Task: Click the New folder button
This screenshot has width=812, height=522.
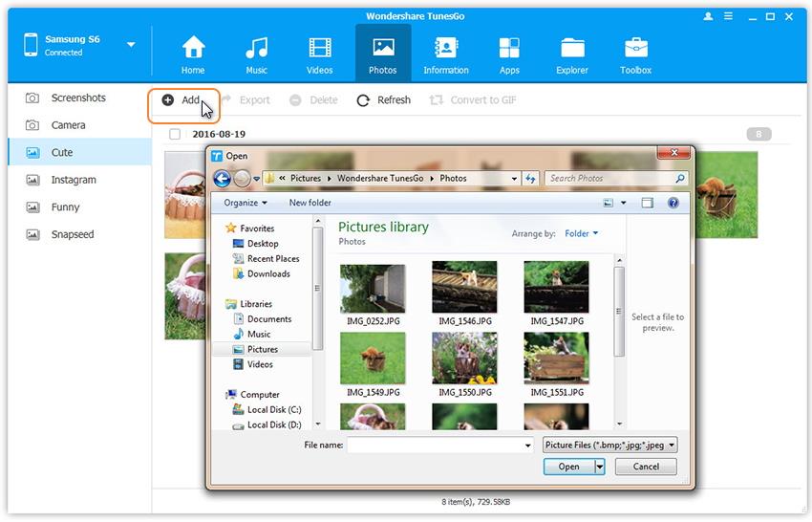Action: [310, 203]
